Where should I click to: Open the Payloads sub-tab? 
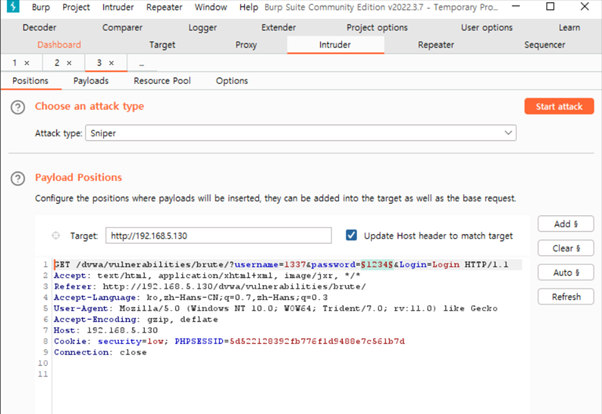(91, 81)
